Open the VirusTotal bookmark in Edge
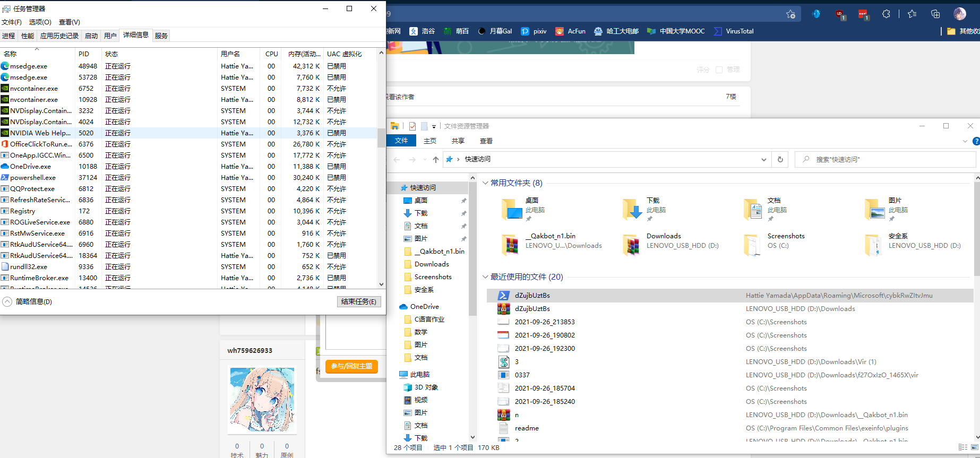The image size is (980, 458). (x=734, y=31)
